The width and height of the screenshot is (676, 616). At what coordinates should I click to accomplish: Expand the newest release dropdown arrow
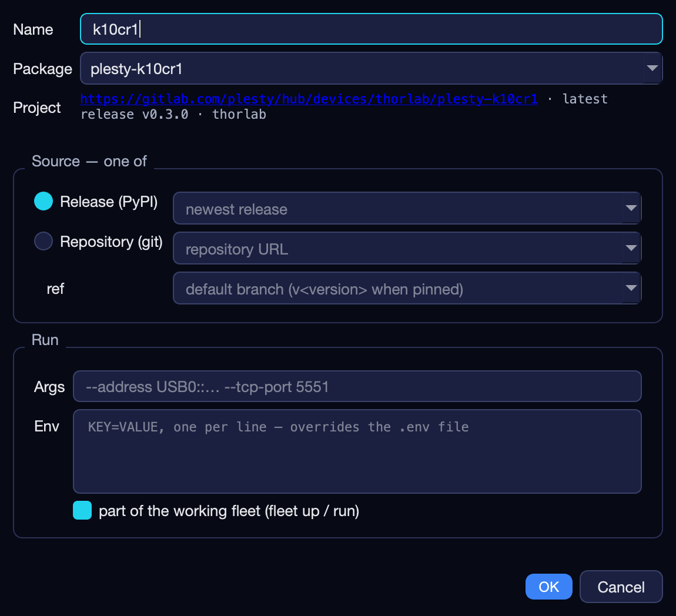[x=631, y=208]
